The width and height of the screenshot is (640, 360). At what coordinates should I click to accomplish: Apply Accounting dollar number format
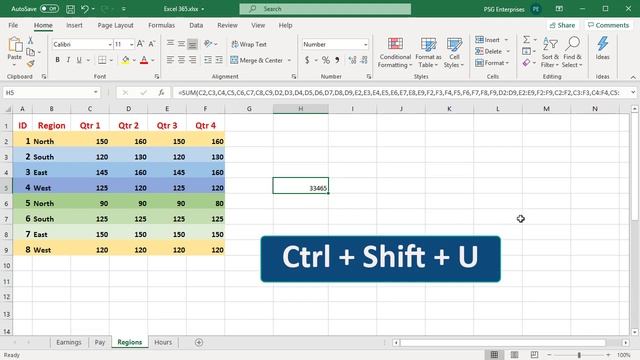[x=307, y=60]
